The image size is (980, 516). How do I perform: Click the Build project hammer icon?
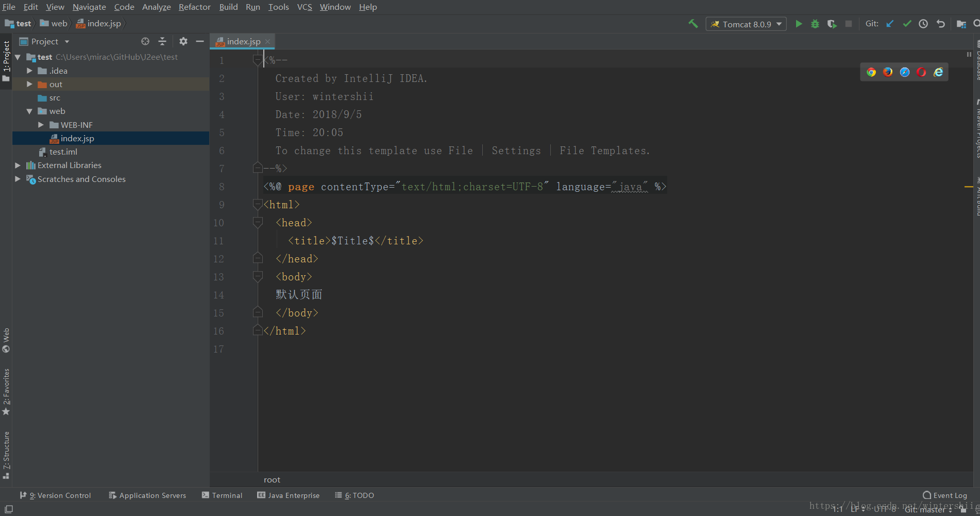tap(693, 24)
